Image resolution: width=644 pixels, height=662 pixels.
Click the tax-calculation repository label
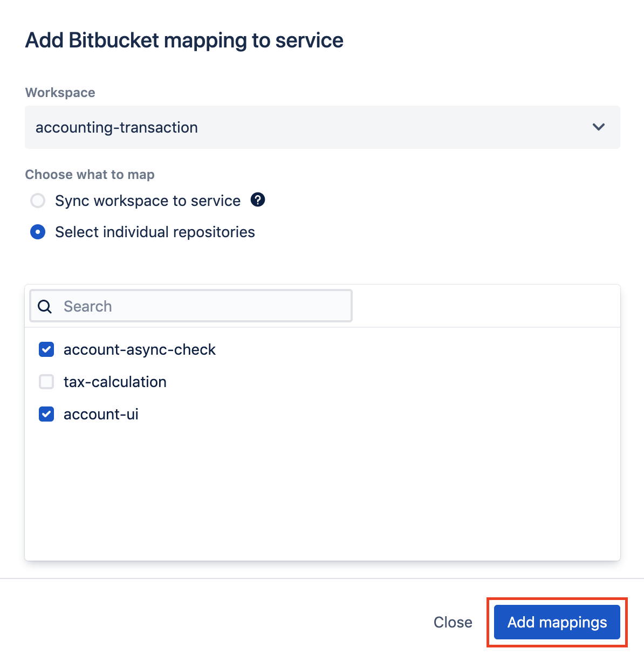[x=115, y=382]
